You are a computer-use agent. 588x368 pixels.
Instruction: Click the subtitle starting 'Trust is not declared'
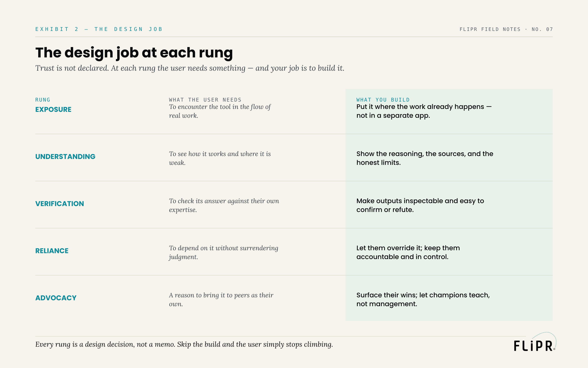pyautogui.click(x=190, y=68)
